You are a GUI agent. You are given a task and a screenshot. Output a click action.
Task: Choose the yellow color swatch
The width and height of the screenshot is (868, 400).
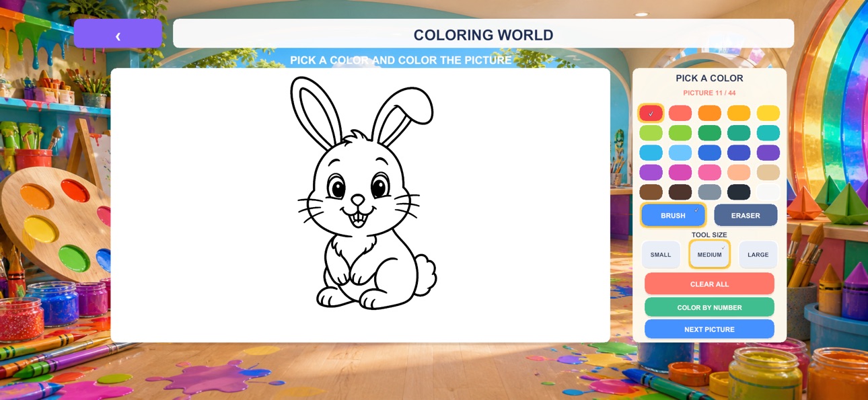pyautogui.click(x=768, y=113)
